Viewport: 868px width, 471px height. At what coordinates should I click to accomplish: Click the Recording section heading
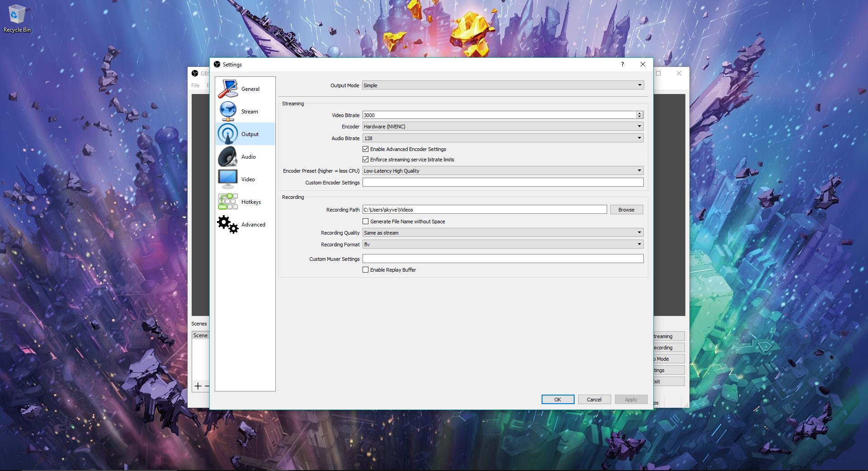[293, 197]
